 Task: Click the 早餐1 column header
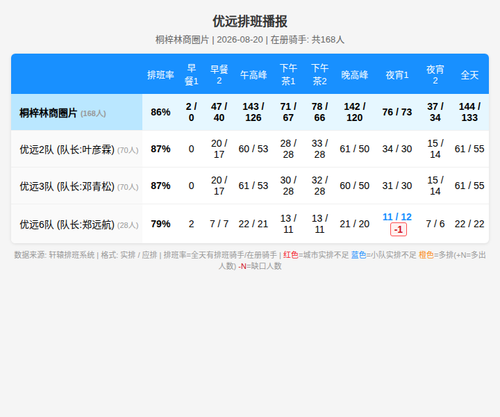(191, 75)
